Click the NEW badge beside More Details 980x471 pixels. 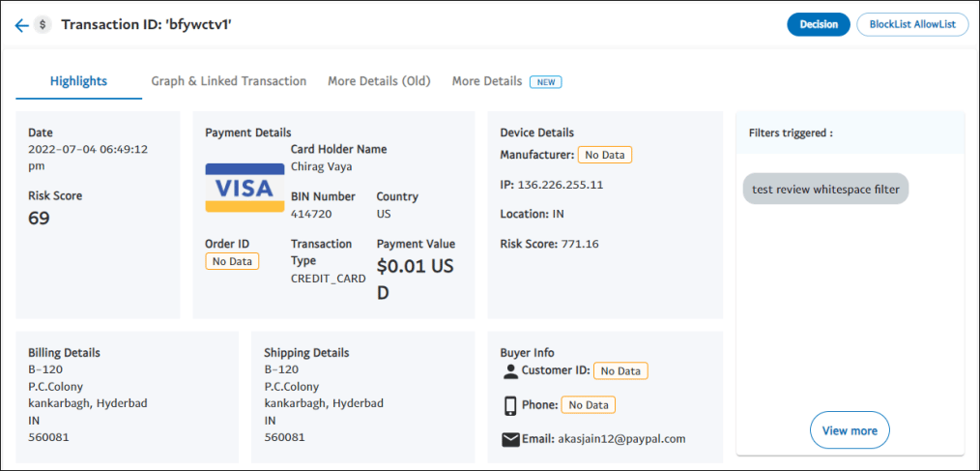click(546, 82)
